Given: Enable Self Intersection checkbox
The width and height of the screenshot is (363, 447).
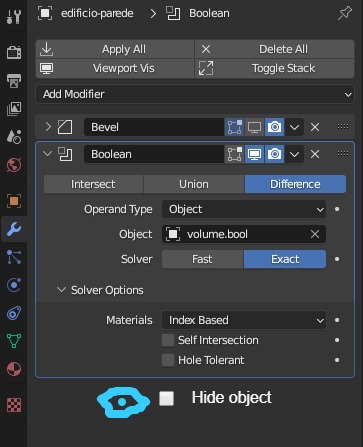Looking at the screenshot, I should pos(168,340).
